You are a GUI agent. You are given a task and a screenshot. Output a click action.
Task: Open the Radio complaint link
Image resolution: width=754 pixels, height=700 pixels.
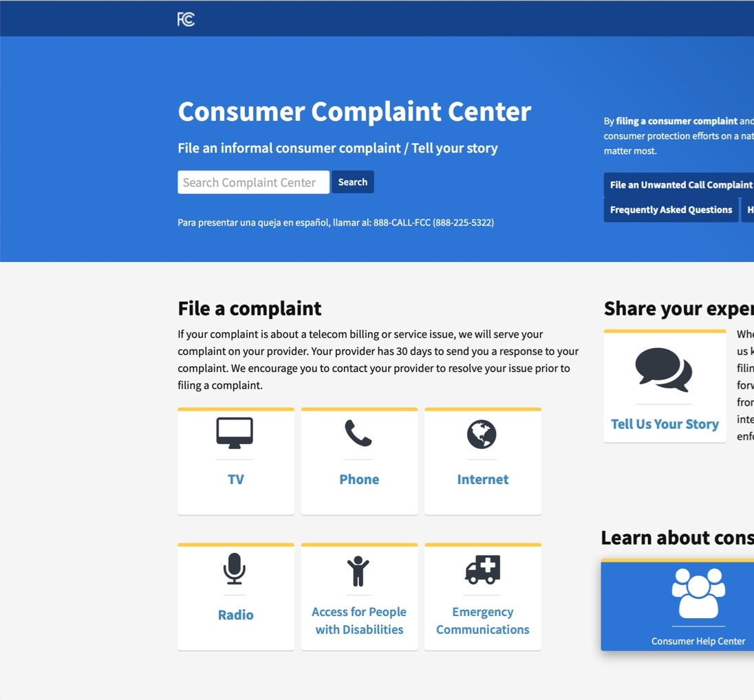pyautogui.click(x=235, y=615)
